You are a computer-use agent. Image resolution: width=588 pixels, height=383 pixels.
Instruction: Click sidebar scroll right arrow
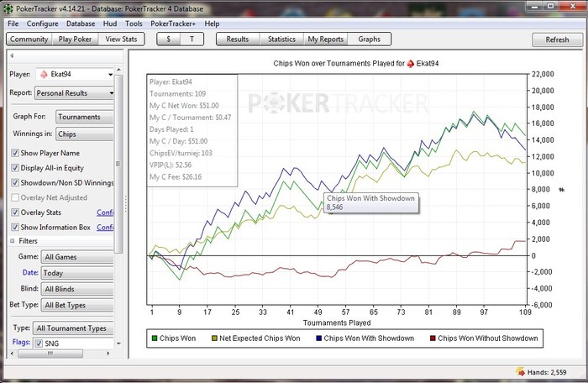[x=108, y=353]
